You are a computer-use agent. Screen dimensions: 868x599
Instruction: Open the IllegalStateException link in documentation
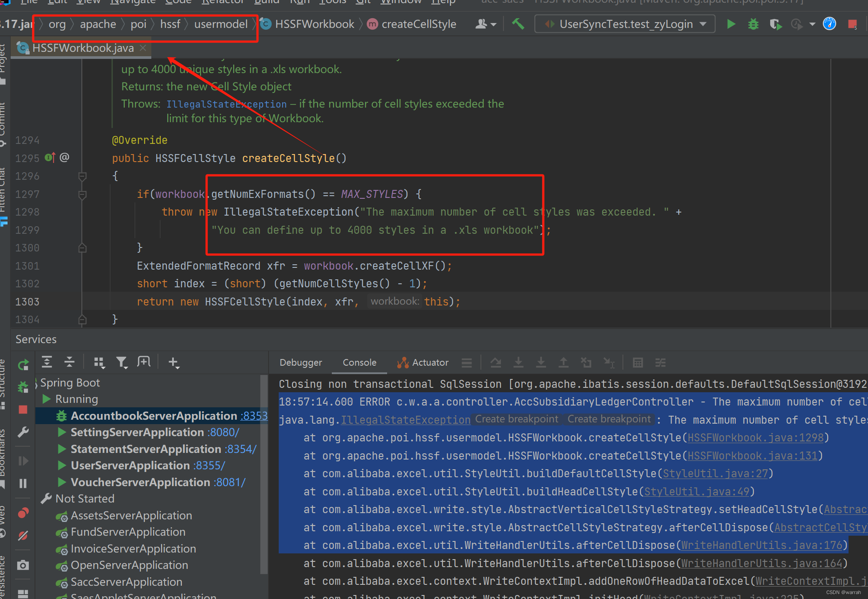coord(227,104)
